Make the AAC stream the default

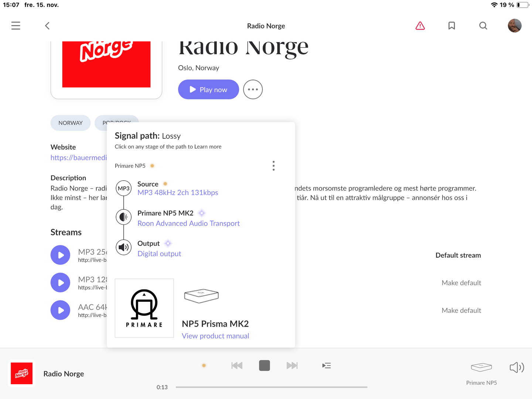[461, 310]
